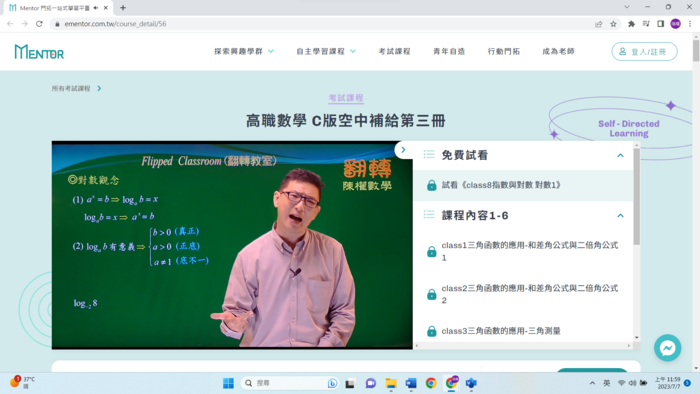Click the browser back arrow
Image resolution: width=700 pixels, height=394 pixels.
(x=10, y=24)
